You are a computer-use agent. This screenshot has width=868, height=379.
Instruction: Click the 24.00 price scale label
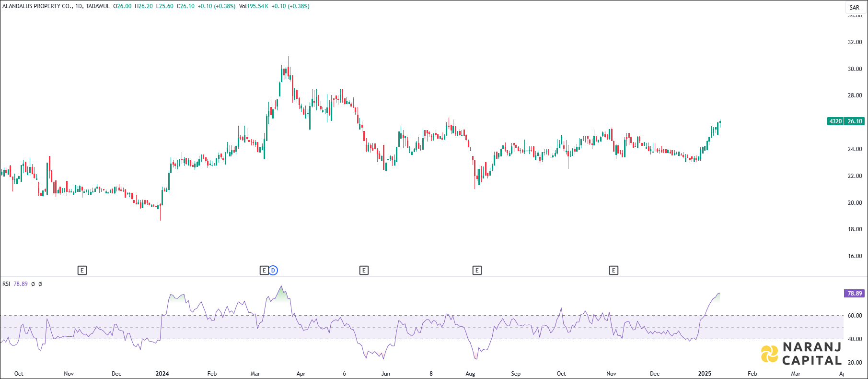855,149
